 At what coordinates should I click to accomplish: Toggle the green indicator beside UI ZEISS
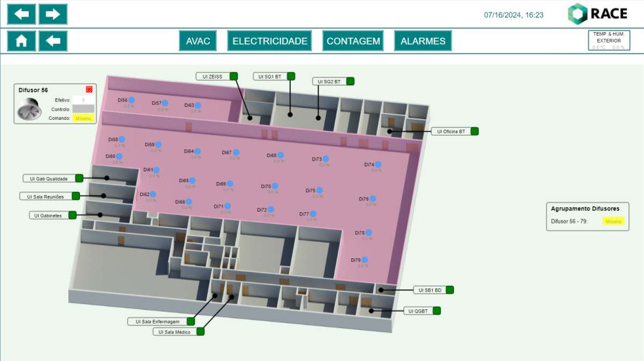tap(234, 76)
